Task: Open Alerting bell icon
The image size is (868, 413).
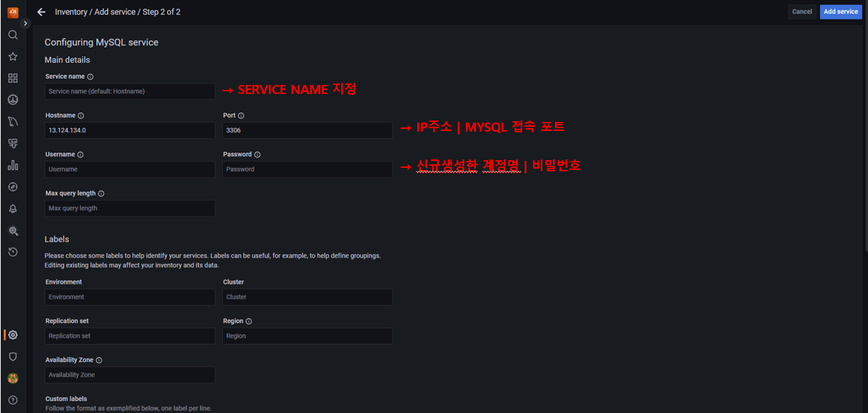Action: pos(13,208)
